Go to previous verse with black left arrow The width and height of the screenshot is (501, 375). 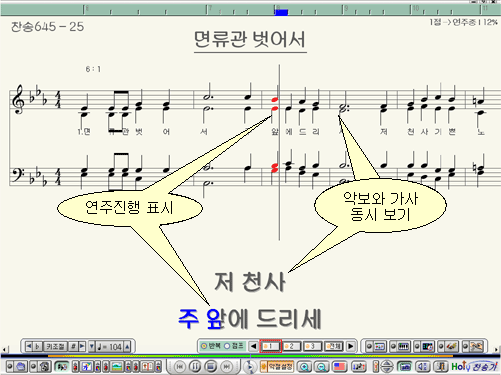253,346
